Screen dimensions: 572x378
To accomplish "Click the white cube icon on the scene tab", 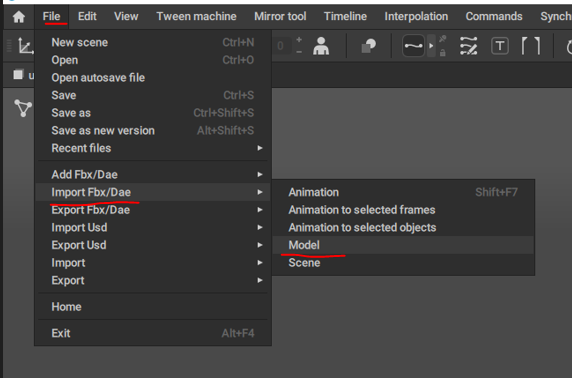I will pyautogui.click(x=18, y=74).
